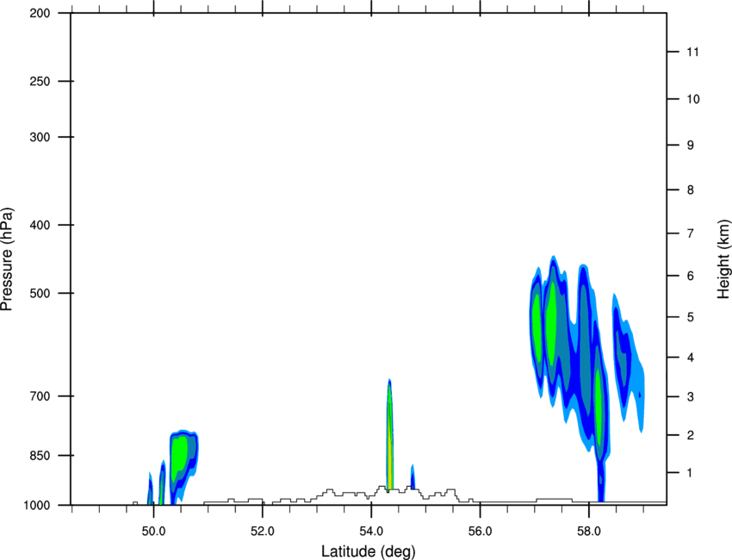The width and height of the screenshot is (732, 560).
Task: Click the 400 pressure tick label
Action: click(x=40, y=225)
